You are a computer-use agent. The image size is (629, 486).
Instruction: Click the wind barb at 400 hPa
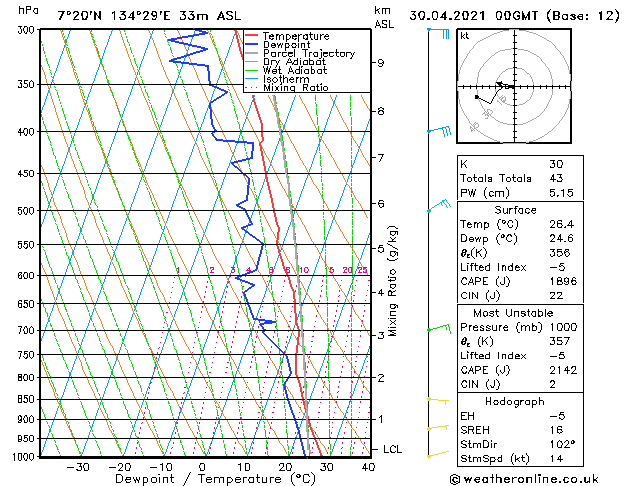(x=439, y=131)
